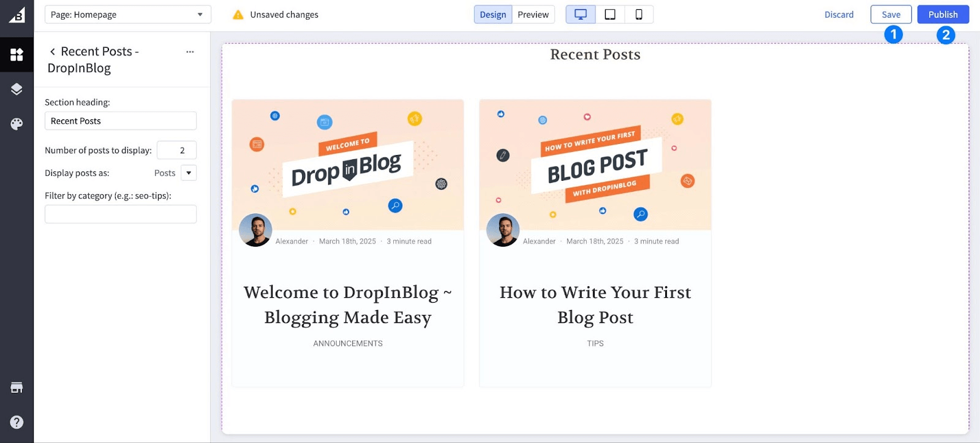
Task: Click the author avatar on Welcome post
Action: [255, 230]
